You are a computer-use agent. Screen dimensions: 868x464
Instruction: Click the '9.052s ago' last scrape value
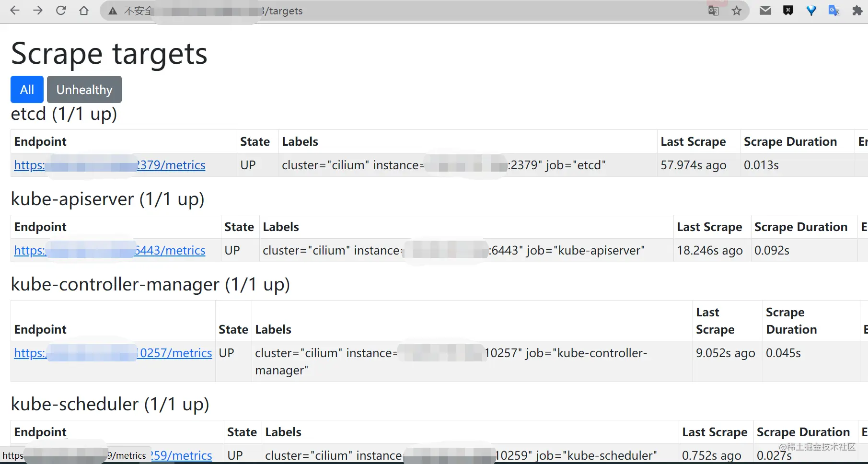click(726, 353)
